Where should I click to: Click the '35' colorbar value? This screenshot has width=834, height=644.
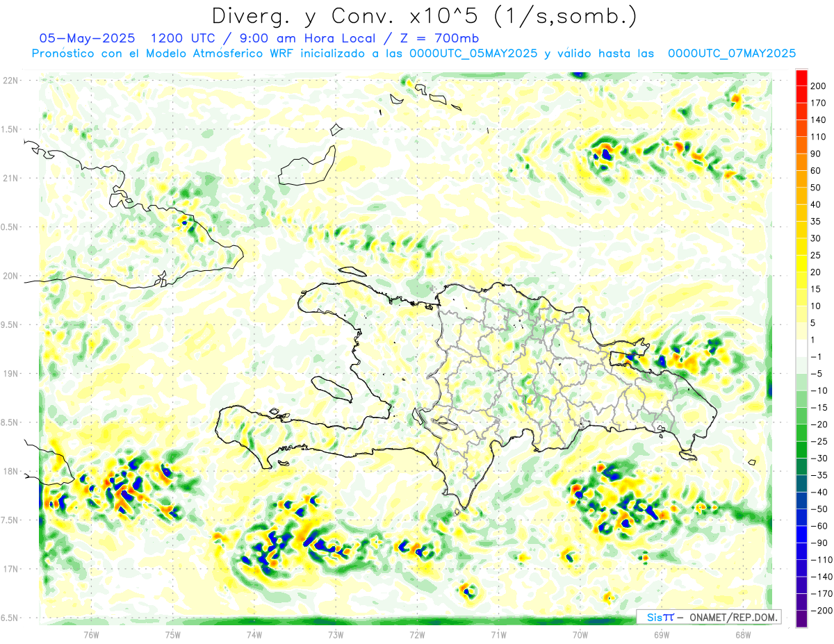coord(816,222)
